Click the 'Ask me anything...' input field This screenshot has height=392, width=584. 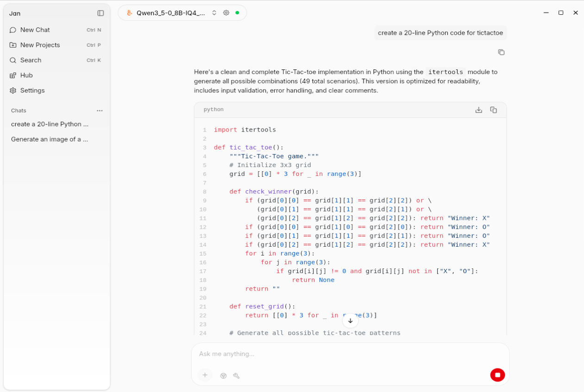coord(350,354)
